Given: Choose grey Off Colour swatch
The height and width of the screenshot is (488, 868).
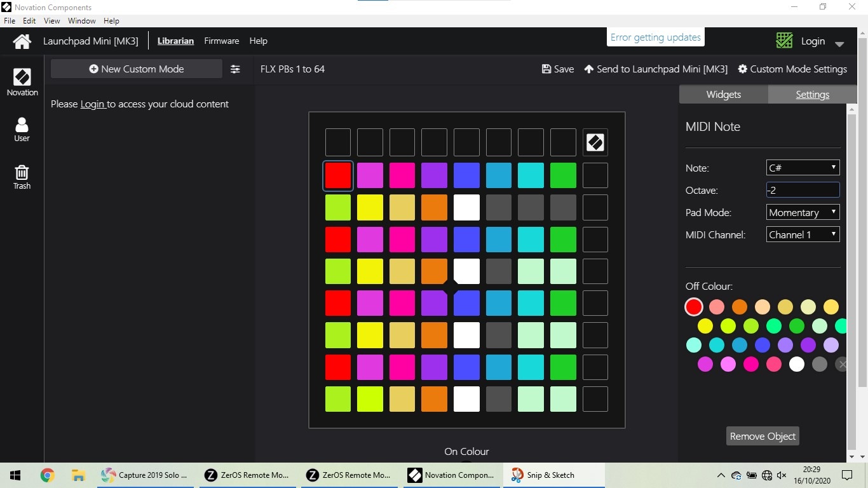Looking at the screenshot, I should [x=819, y=364].
